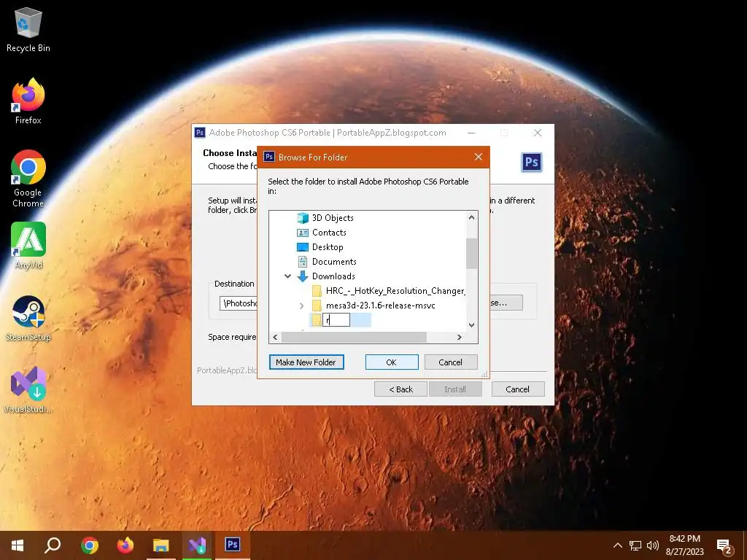
Task: Open the volume tray icon
Action: coord(653,545)
